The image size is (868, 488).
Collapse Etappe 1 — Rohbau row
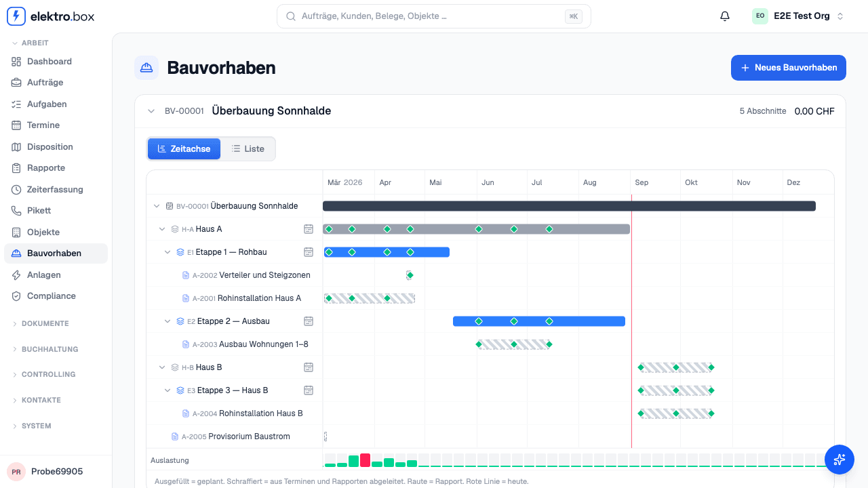(x=167, y=252)
